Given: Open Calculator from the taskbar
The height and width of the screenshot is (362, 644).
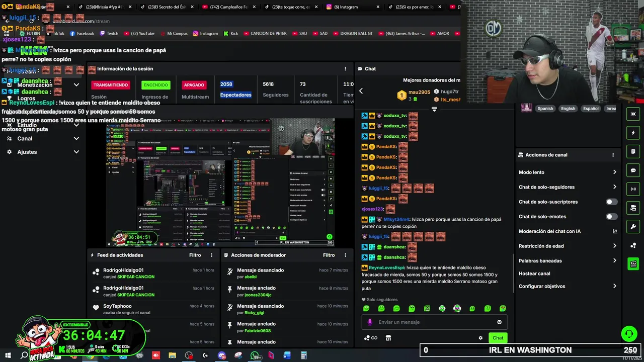Looking at the screenshot, I should pos(304,355).
